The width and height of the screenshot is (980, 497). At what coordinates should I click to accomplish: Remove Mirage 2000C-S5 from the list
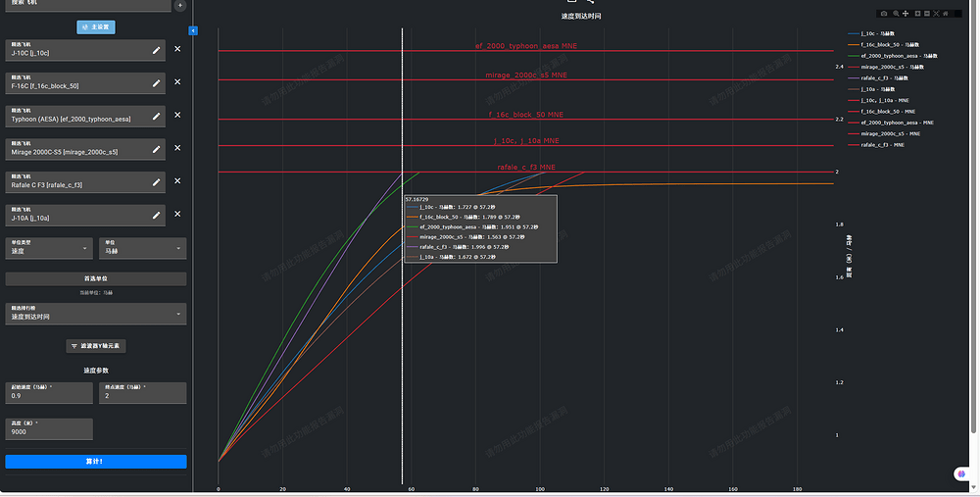[177, 148]
